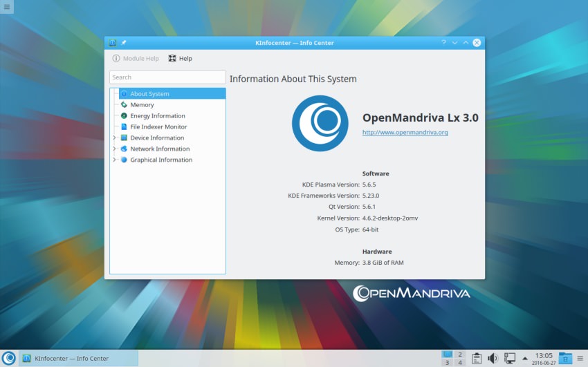Expand the Device Information tree node
This screenshot has height=367, width=588.
114,138
